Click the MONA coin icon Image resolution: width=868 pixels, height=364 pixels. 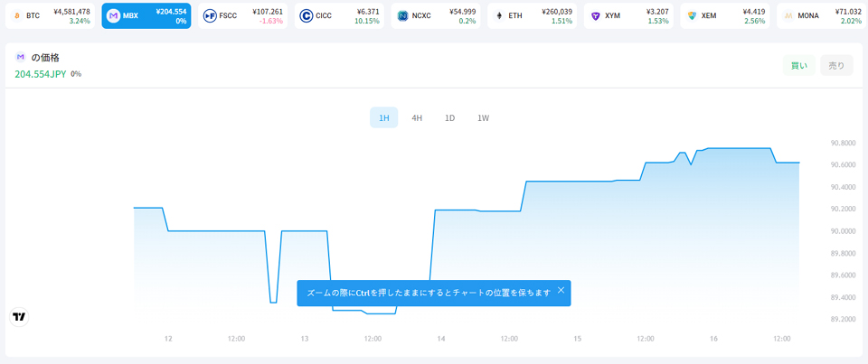(788, 16)
